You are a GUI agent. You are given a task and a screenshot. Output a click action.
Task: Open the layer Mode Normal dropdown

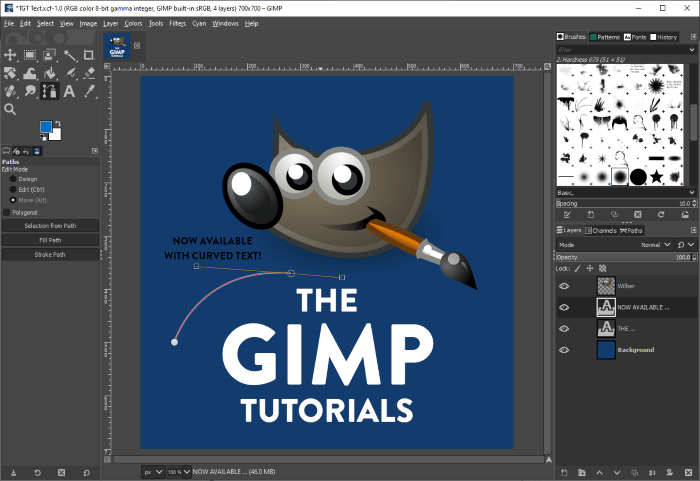click(615, 245)
